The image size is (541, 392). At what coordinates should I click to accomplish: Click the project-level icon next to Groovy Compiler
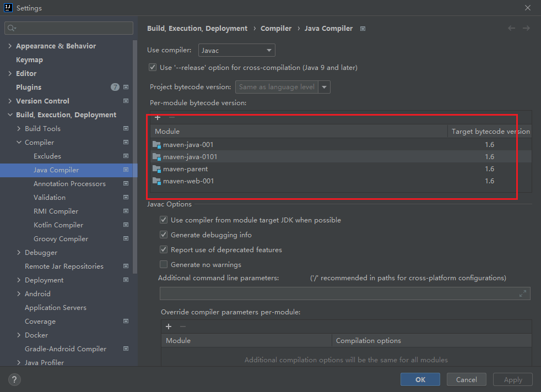(126, 239)
